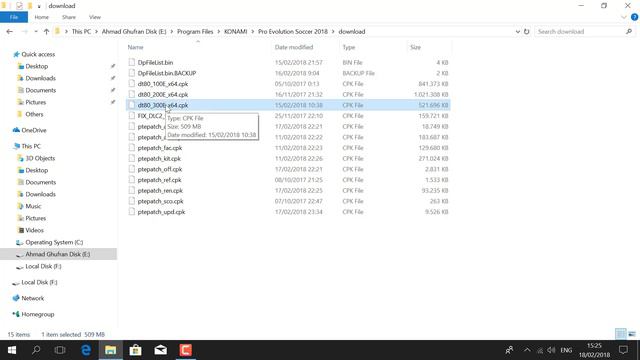Viewport: 640px width, 360px height.
Task: Switch to details view layout icon
Action: pyautogui.click(x=621, y=334)
